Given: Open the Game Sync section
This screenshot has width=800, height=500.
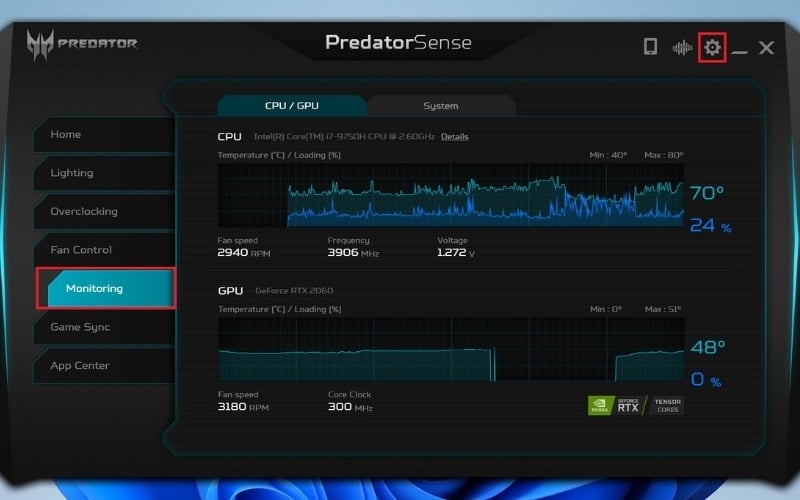Looking at the screenshot, I should point(104,327).
